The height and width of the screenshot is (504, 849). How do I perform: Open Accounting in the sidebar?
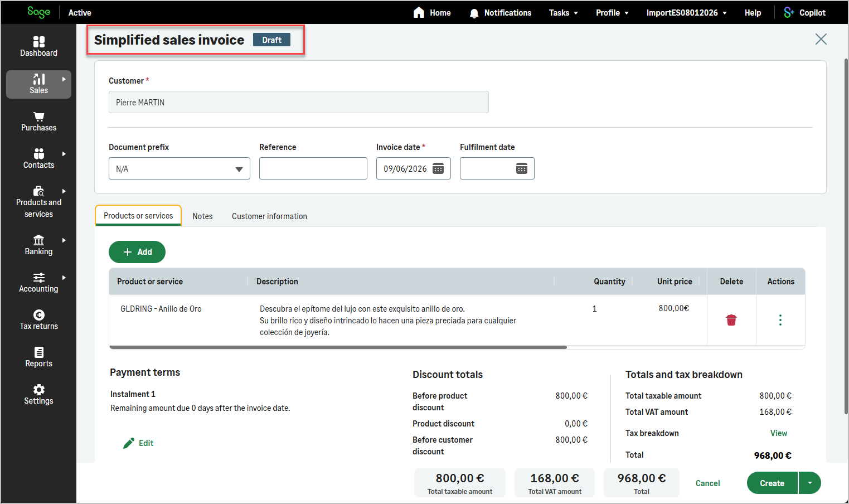38,282
